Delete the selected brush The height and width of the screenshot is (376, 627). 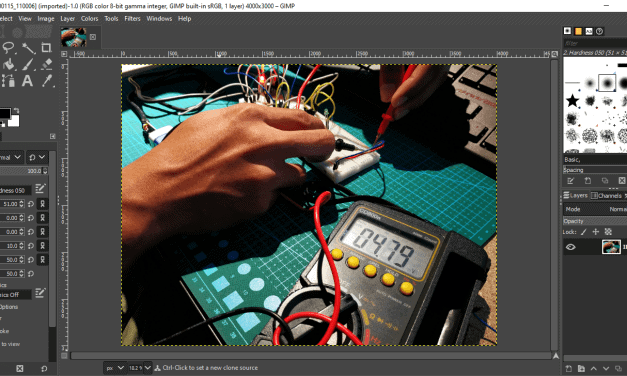pyautogui.click(x=622, y=181)
